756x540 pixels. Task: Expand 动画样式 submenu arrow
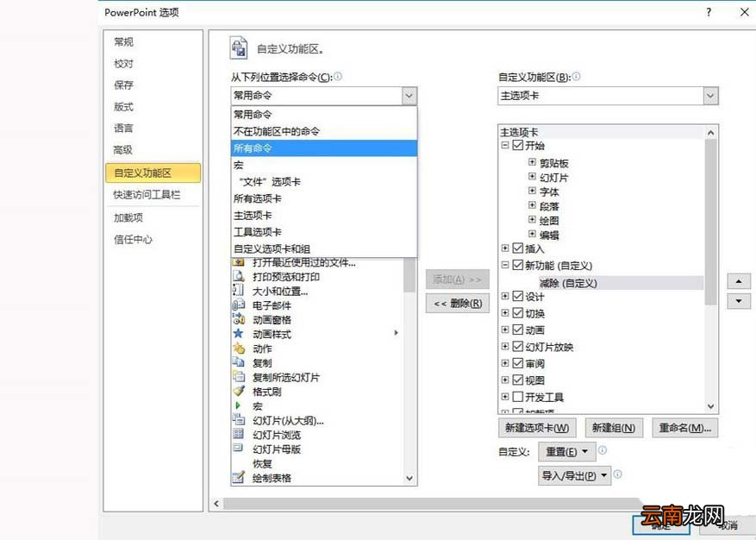click(396, 332)
